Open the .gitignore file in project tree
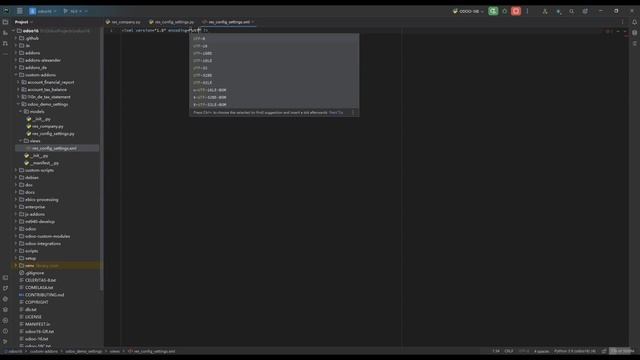 coord(34,273)
